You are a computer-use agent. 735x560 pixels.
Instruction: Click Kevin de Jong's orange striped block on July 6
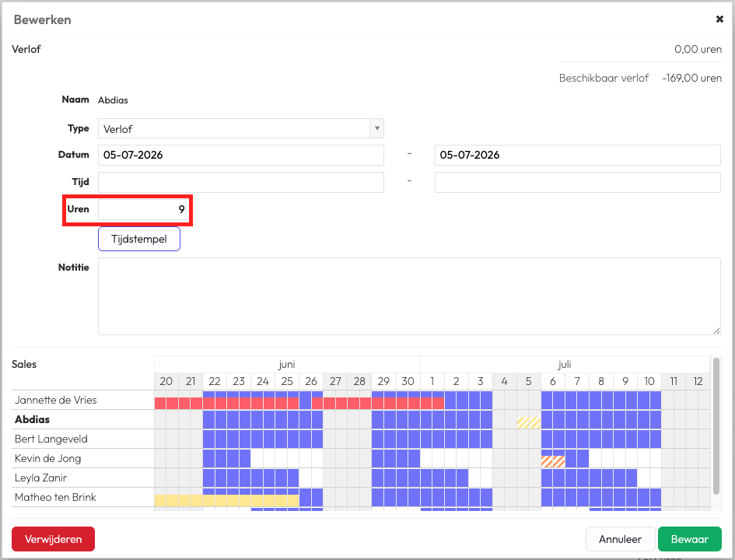(x=553, y=461)
